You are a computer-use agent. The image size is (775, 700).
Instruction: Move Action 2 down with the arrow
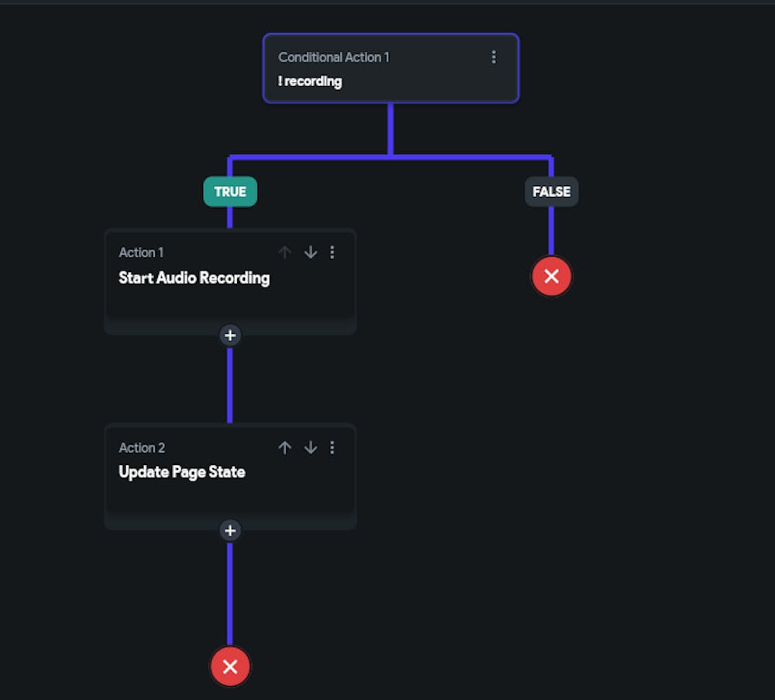311,448
